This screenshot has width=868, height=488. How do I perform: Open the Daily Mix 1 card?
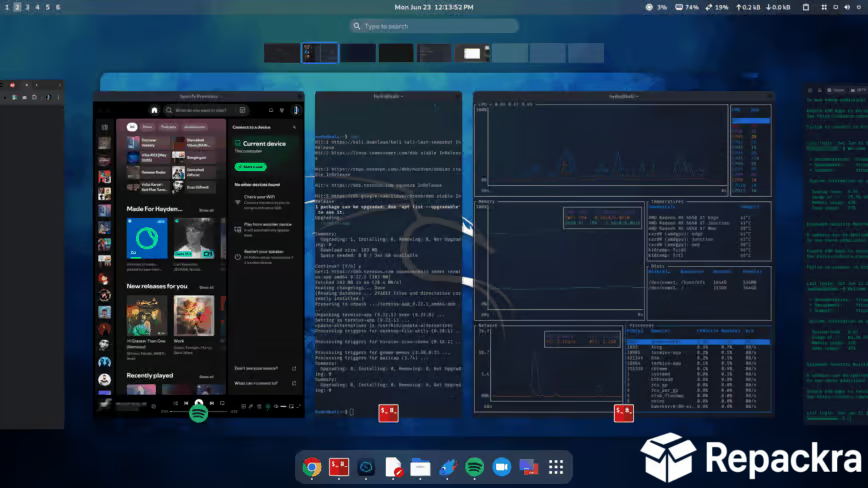194,238
